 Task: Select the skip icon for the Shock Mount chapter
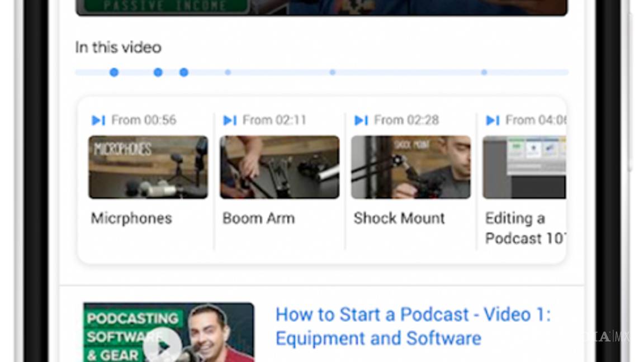[361, 120]
